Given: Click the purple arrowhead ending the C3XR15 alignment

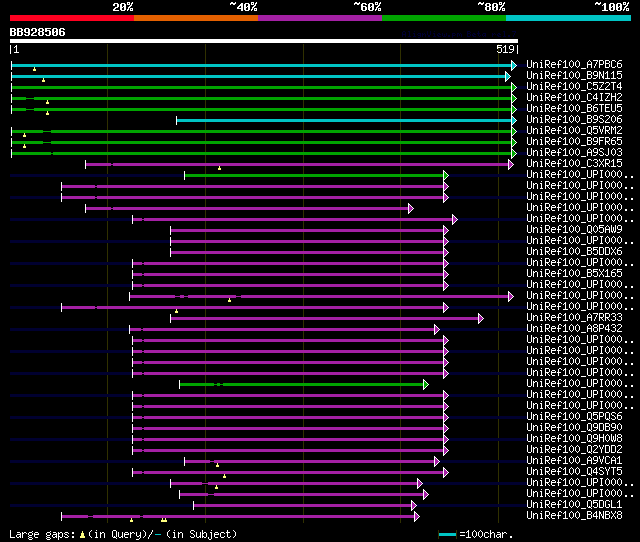Looking at the screenshot, I should click(x=511, y=164).
